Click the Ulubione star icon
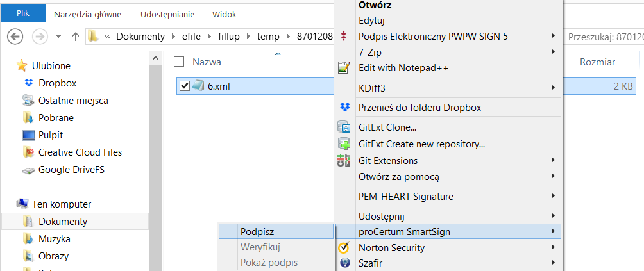 pos(21,65)
